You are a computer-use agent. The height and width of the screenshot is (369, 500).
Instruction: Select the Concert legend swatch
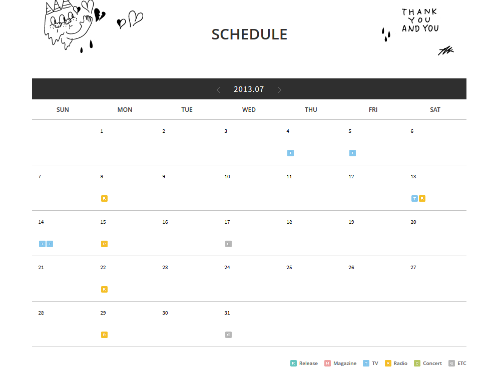coord(417,363)
